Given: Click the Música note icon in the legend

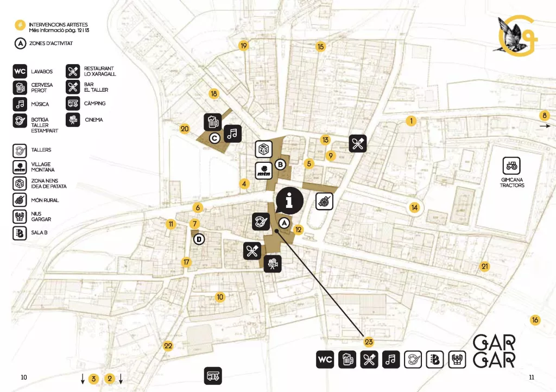Looking at the screenshot, I should click(x=20, y=104).
